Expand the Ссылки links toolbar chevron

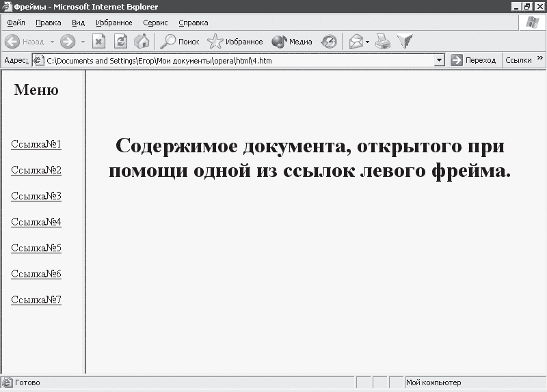coord(540,59)
